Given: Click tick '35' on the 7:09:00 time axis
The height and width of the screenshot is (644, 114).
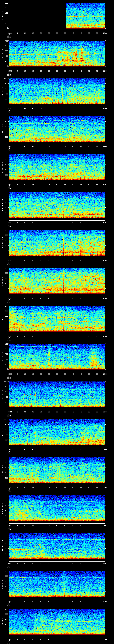Looking at the screenshot, I should pyautogui.click(x=65, y=33).
